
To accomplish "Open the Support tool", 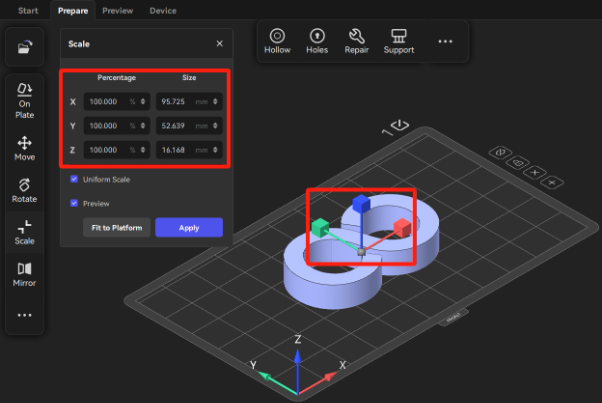I will point(398,41).
